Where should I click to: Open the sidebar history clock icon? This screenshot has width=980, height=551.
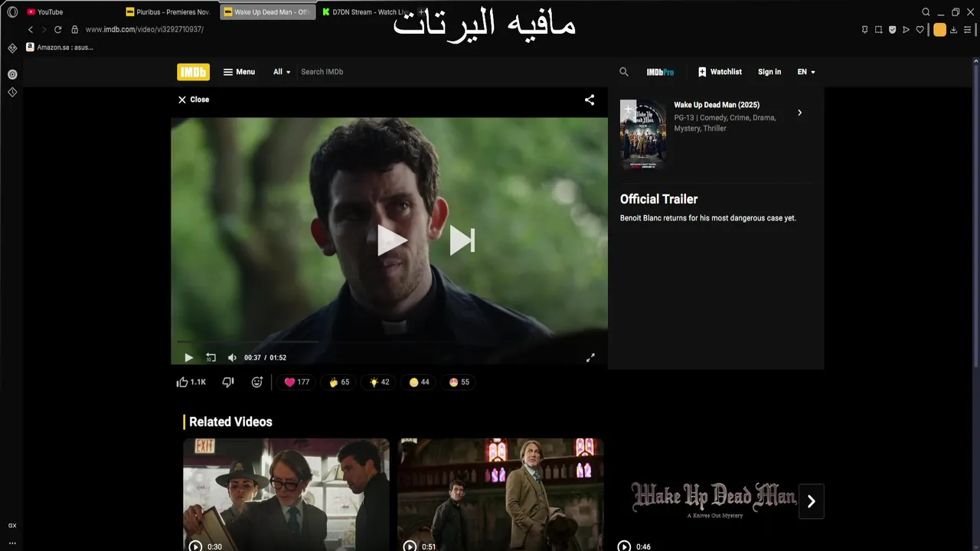click(x=12, y=92)
